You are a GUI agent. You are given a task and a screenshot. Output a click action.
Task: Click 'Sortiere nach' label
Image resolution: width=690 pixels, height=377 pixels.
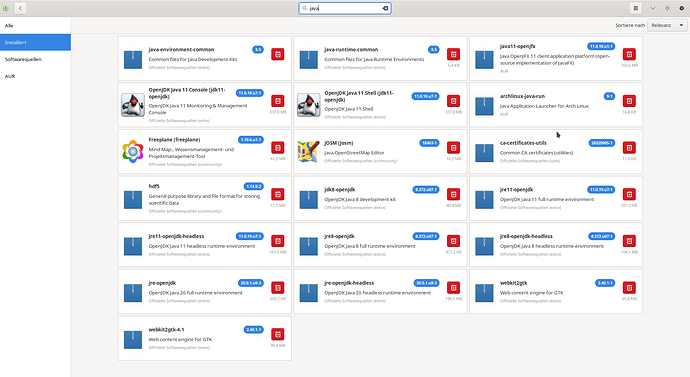pos(630,25)
